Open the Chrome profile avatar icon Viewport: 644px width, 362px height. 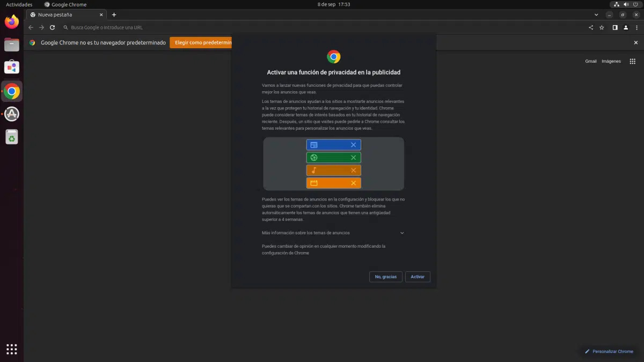click(x=626, y=27)
